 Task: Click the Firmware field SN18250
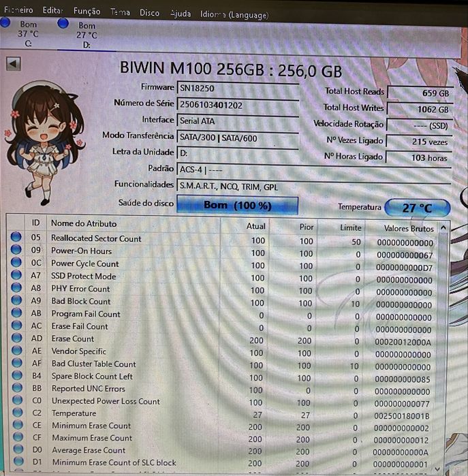[238, 89]
